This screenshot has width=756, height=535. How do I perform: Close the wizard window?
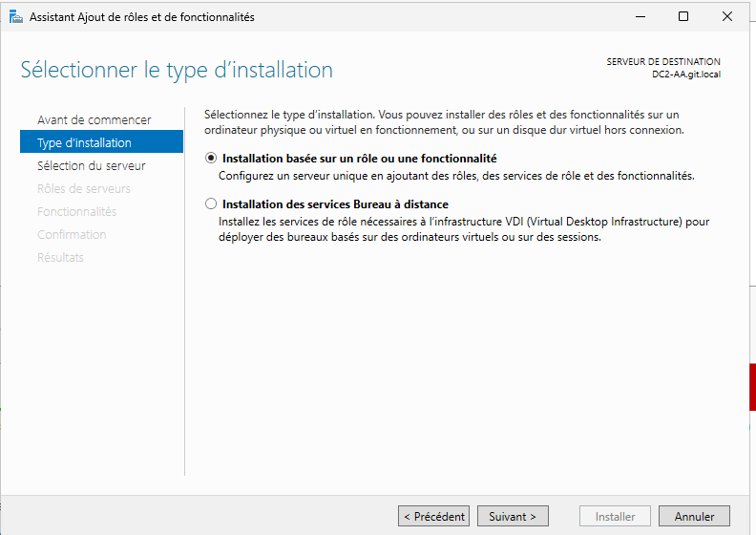coord(727,17)
